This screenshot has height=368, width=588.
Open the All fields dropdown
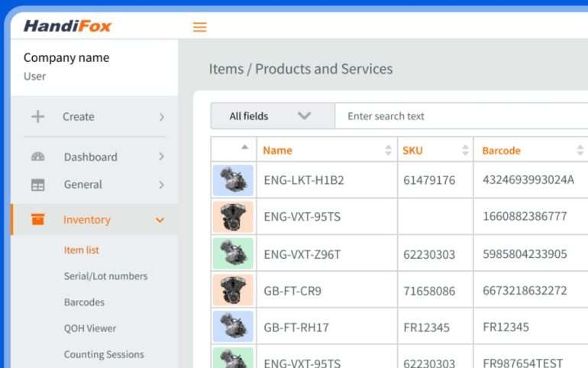point(273,116)
